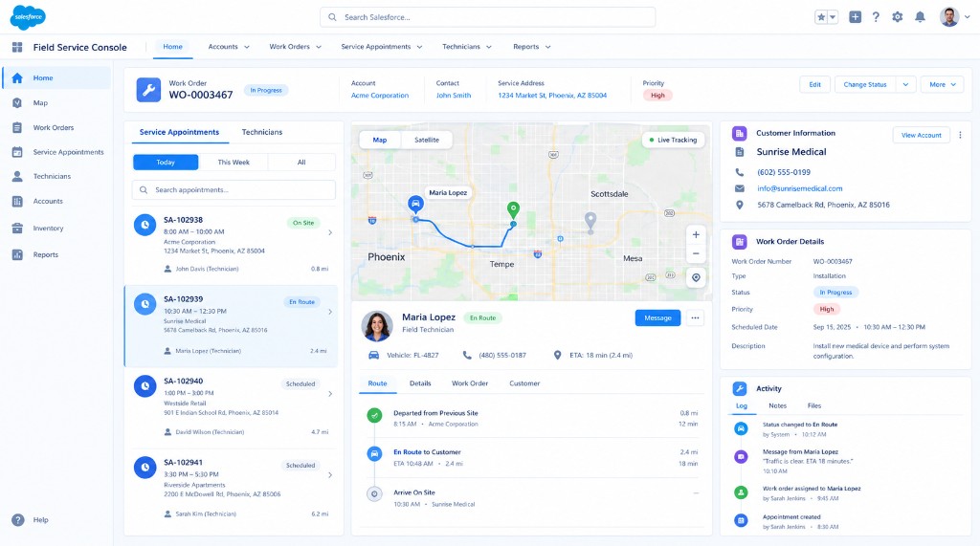Expand the Technicians nav dropdown
This screenshot has width=980, height=546.
[x=489, y=47]
